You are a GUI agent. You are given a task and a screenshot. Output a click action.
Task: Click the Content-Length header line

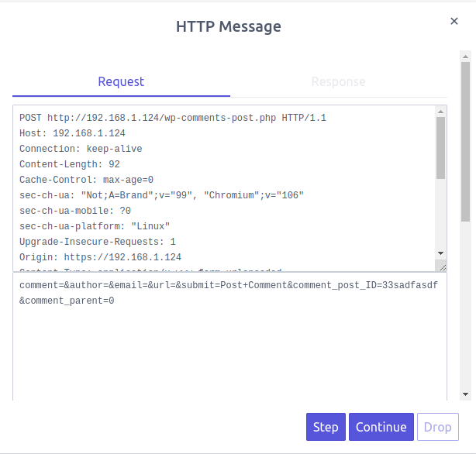point(70,164)
